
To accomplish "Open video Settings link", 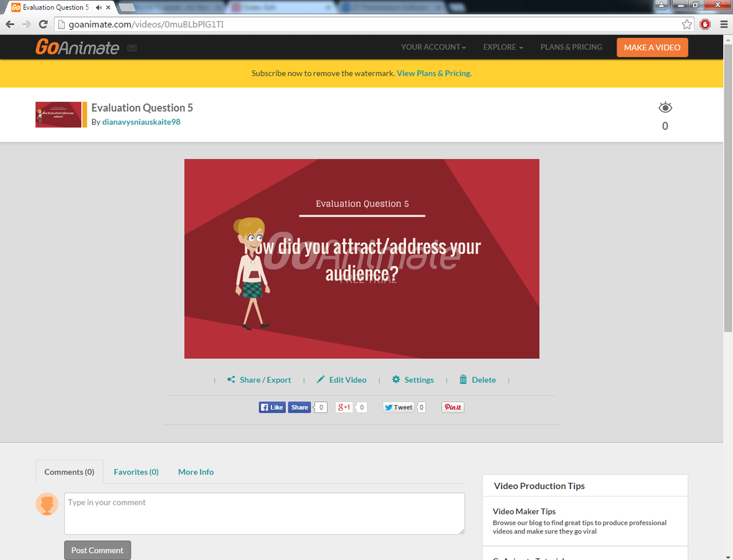I will (419, 380).
